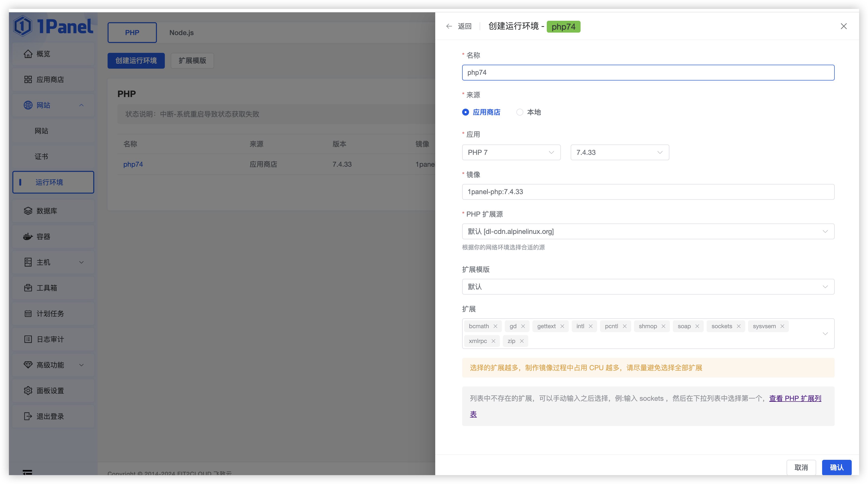Click the 网站 globe icon

point(28,105)
